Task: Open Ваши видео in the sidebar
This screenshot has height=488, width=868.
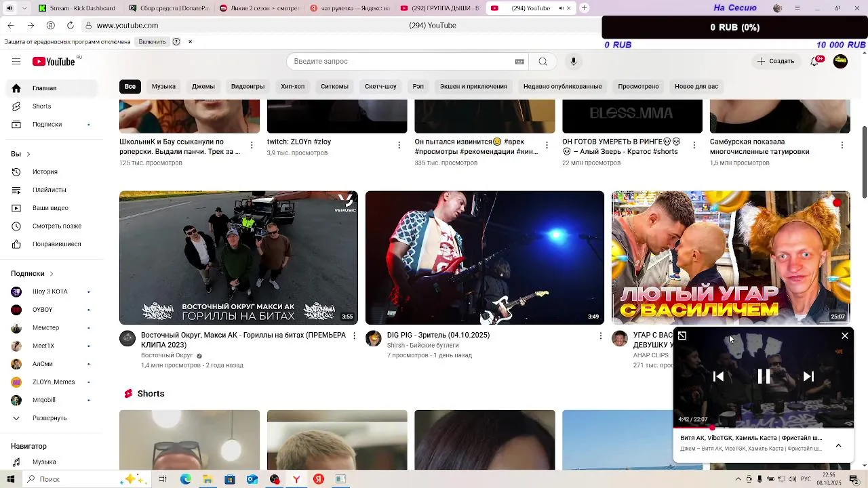Action: (51, 208)
